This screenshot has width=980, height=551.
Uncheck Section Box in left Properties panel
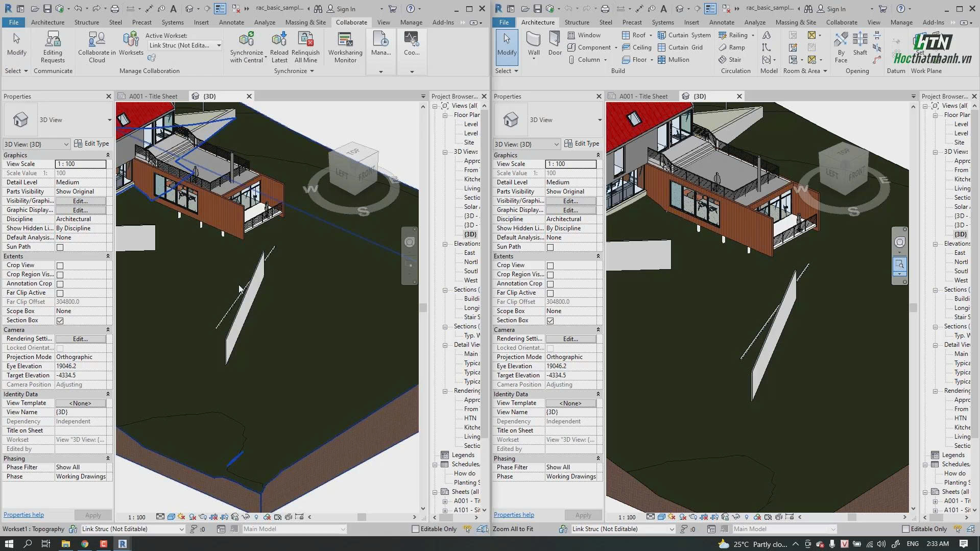[60, 321]
